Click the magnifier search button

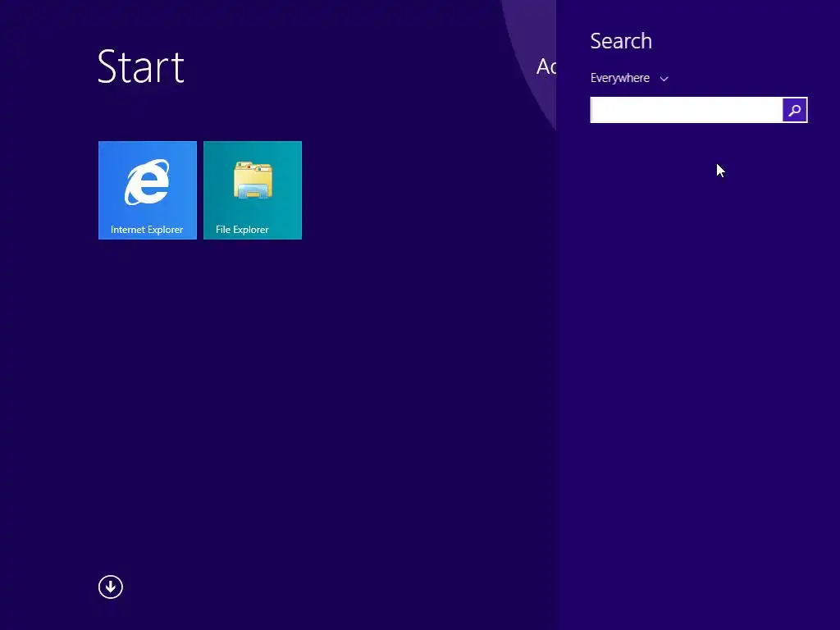click(x=794, y=110)
